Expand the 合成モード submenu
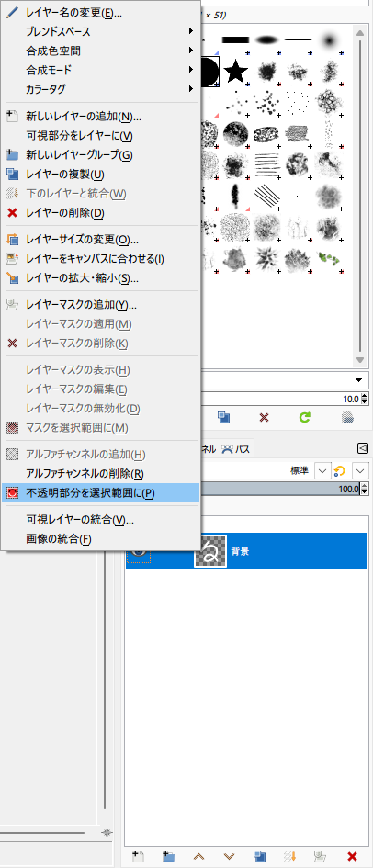This screenshot has height=868, width=373. tap(100, 70)
